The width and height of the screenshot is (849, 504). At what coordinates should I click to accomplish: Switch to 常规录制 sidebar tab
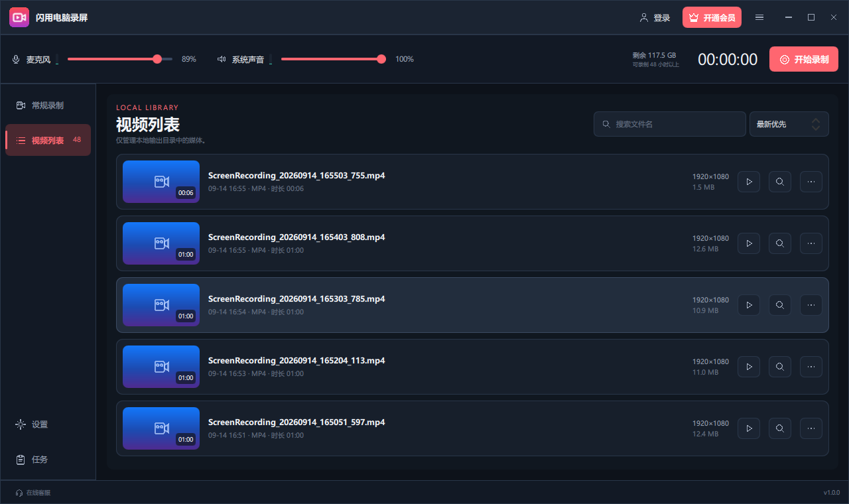[x=48, y=105]
